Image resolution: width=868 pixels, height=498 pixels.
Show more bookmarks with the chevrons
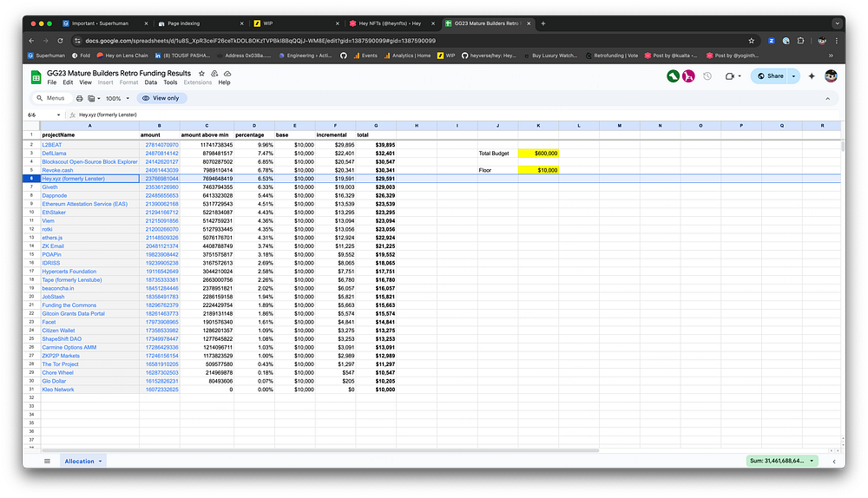point(831,56)
